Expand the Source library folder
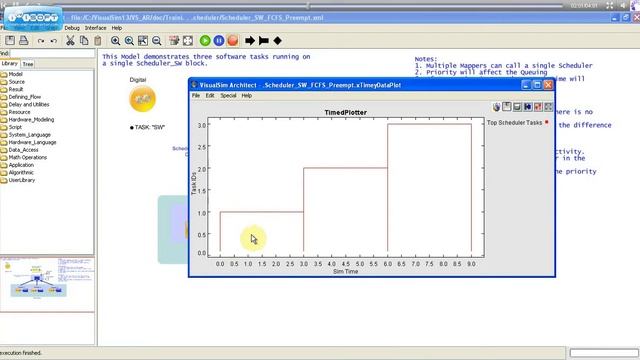This screenshot has width=640, height=360. pos(17,82)
